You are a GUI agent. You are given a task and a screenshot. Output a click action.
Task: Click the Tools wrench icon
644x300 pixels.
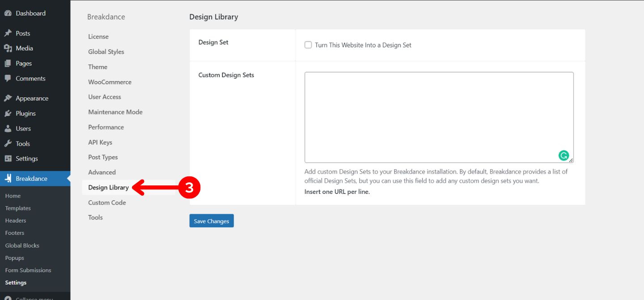pyautogui.click(x=8, y=144)
